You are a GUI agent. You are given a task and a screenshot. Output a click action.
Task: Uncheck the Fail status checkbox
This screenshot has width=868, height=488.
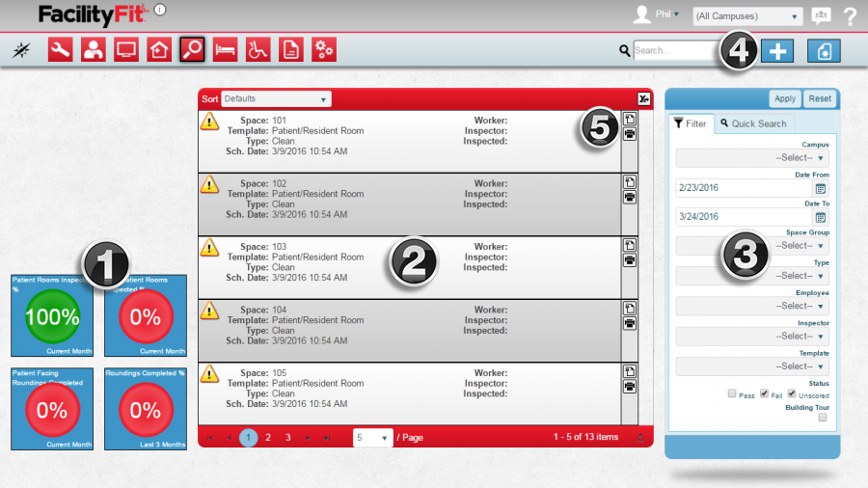765,393
